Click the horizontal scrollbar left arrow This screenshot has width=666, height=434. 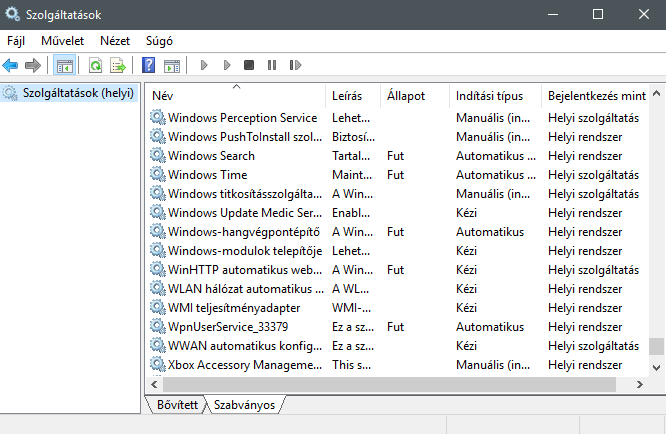(154, 385)
